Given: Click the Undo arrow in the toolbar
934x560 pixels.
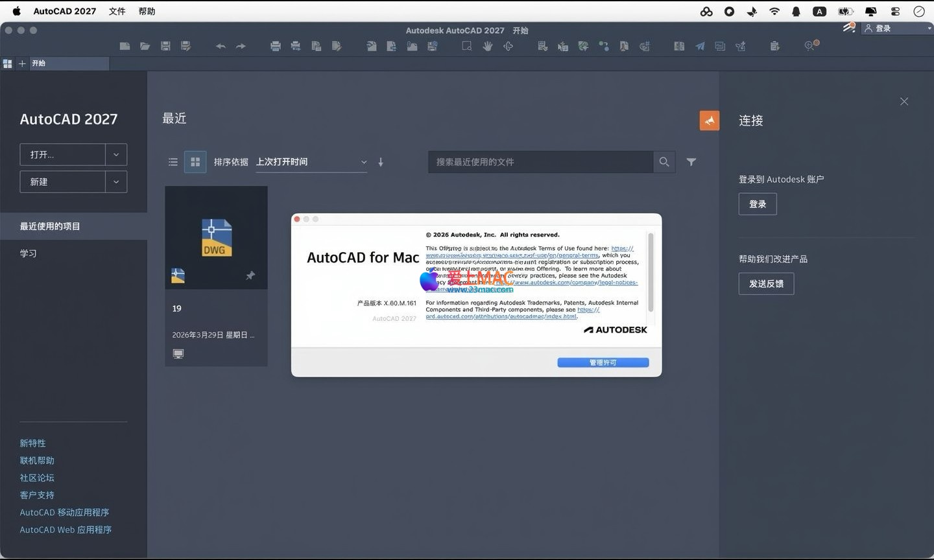Looking at the screenshot, I should [x=221, y=46].
